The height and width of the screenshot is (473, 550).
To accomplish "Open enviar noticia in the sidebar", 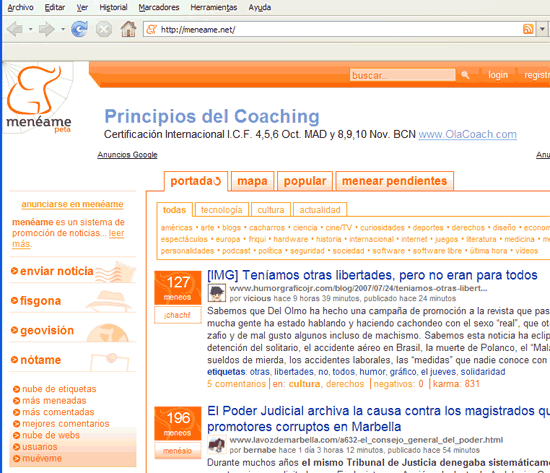I will 57,271.
